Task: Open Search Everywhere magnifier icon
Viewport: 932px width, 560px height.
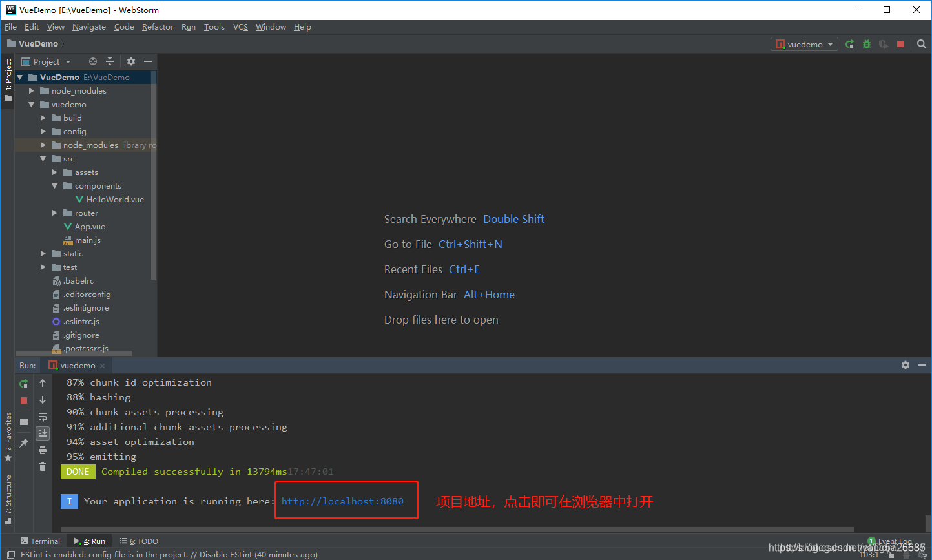Action: (922, 44)
